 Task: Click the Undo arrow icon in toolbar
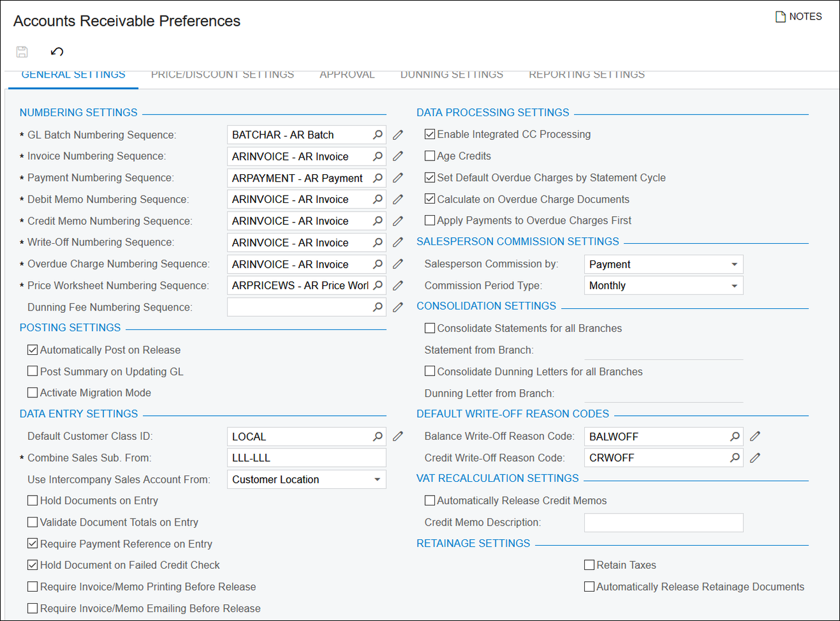click(x=57, y=52)
